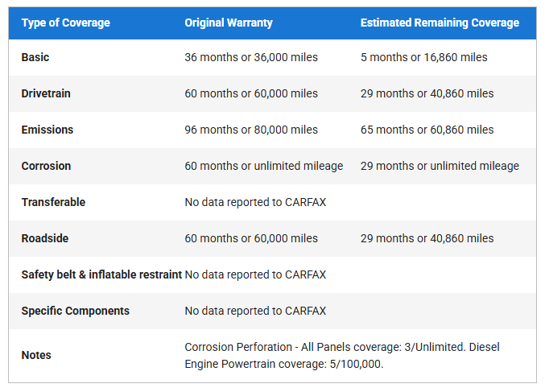Click Transferable row's 'No data reported' text
This screenshot has height=392, width=545.
coord(255,202)
